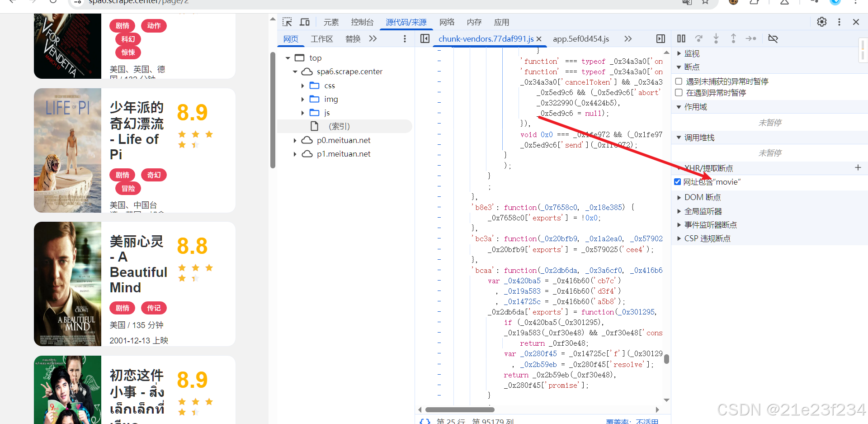Step out of current function icon
Image resolution: width=868 pixels, height=424 pixels.
tap(733, 38)
